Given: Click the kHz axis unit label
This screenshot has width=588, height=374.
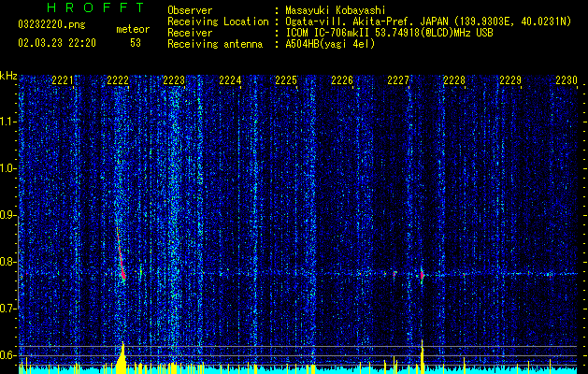Looking at the screenshot, I should (8, 76).
